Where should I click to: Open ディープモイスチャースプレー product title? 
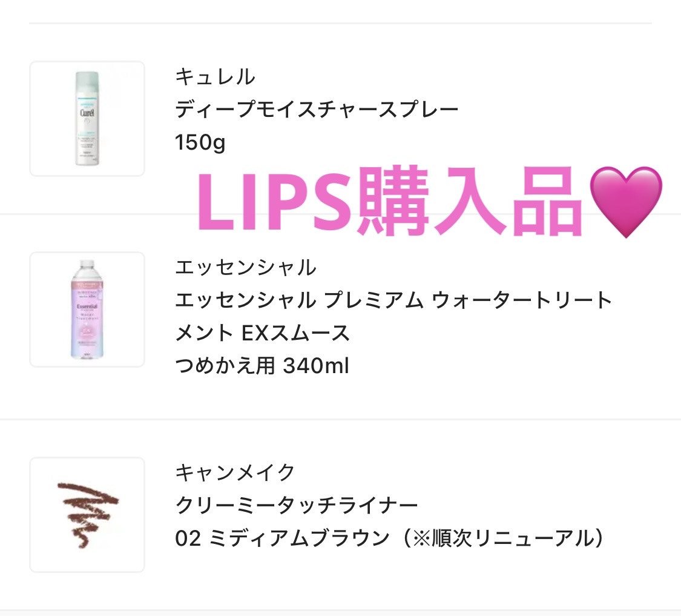coord(317,110)
